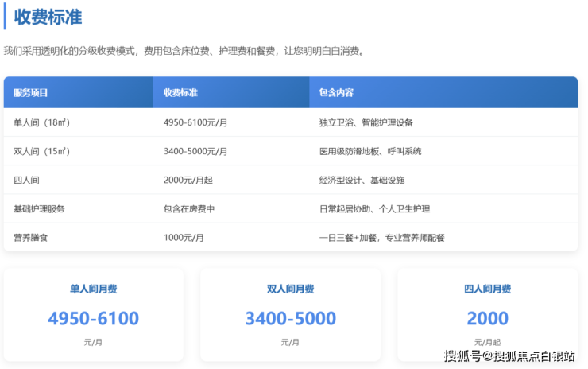Click the 1000元/月 price cell
The image size is (588, 369).
(x=184, y=237)
